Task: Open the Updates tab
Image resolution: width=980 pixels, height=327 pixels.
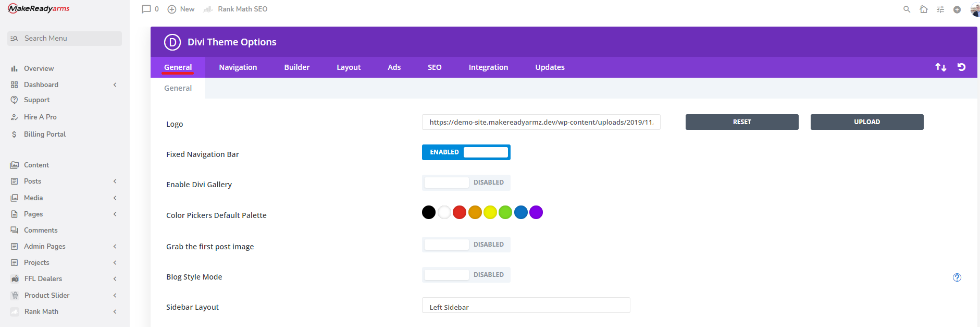Action: click(x=550, y=67)
